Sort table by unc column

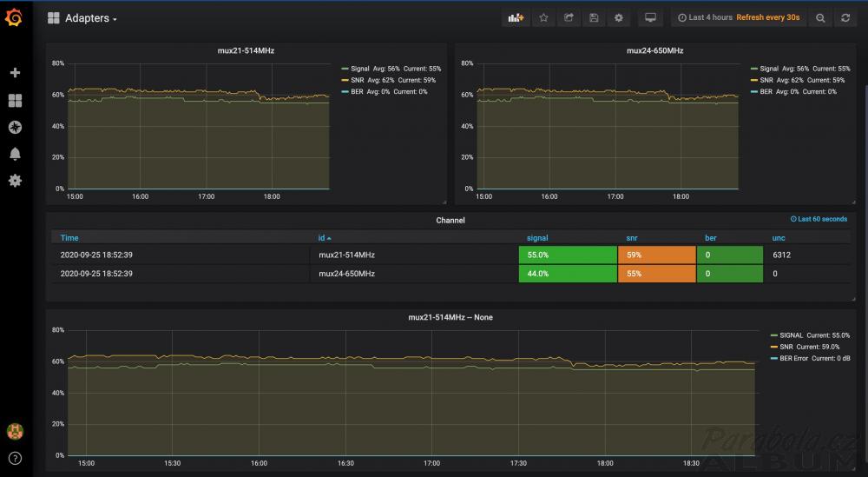779,238
